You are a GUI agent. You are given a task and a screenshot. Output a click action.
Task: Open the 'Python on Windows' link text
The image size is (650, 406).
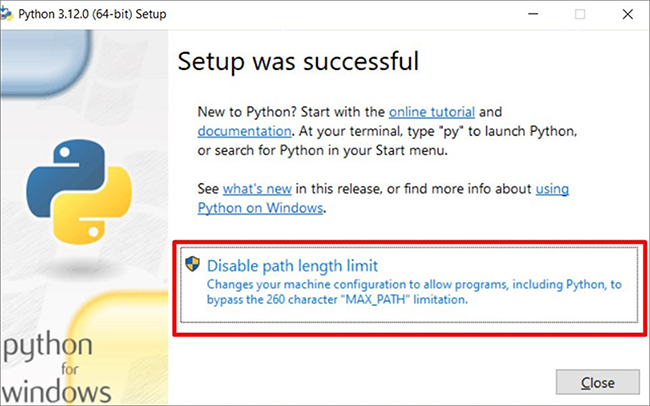pyautogui.click(x=260, y=207)
